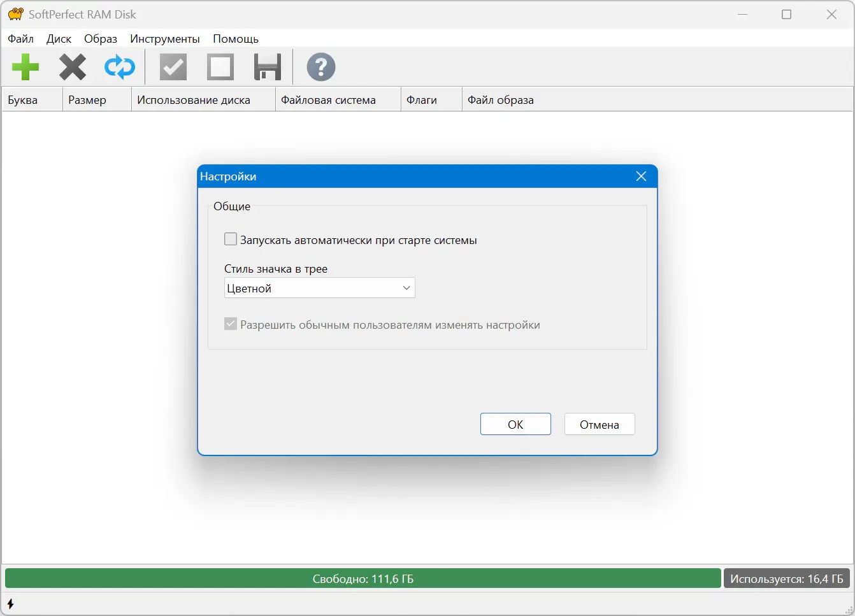Open help via the question mark icon

(321, 67)
